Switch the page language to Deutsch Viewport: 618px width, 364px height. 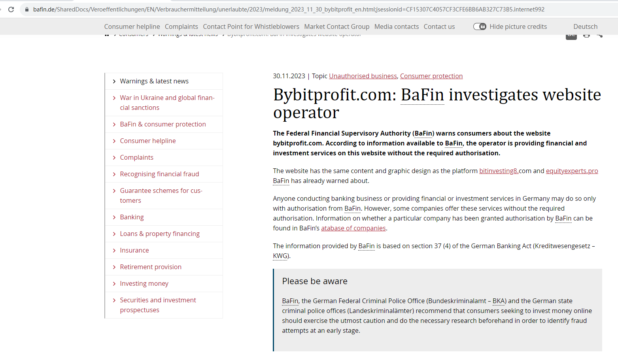[586, 26]
